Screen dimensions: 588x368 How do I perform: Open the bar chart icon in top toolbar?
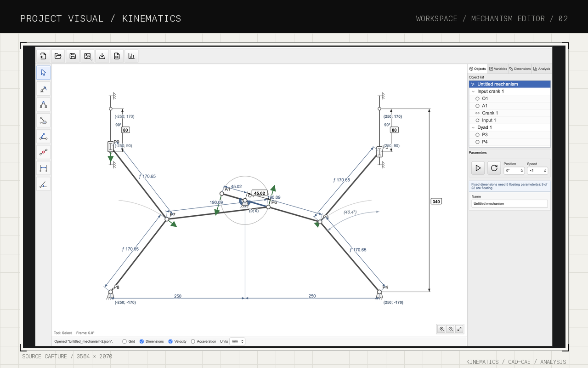coord(131,56)
